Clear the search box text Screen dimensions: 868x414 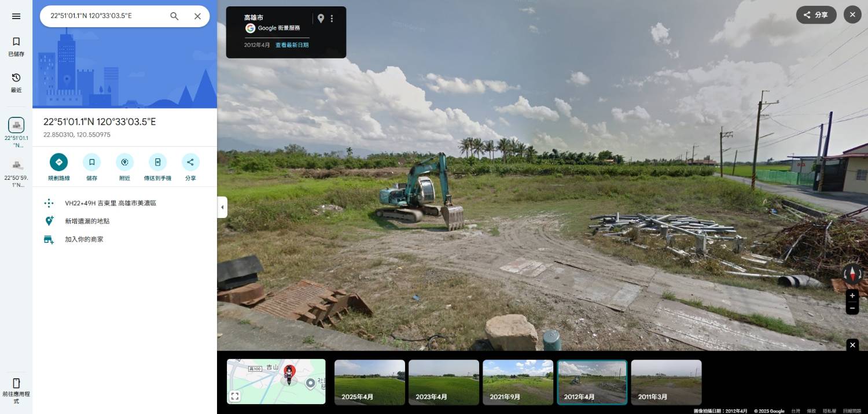pos(197,16)
